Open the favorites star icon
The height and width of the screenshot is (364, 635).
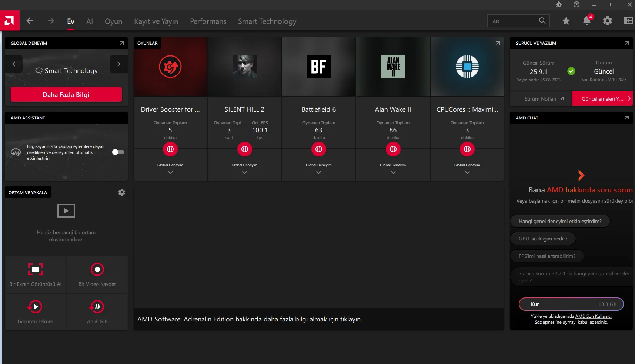tap(566, 21)
